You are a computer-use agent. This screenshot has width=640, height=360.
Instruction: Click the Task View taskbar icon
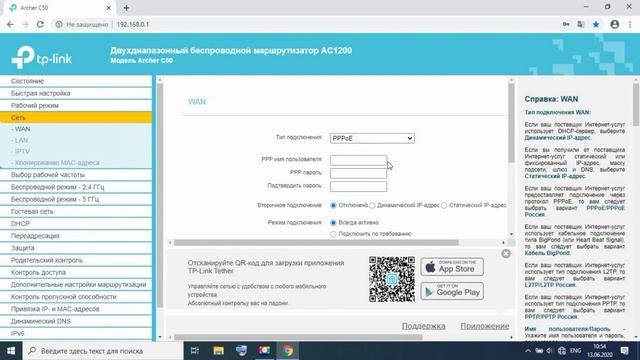pyautogui.click(x=195, y=351)
